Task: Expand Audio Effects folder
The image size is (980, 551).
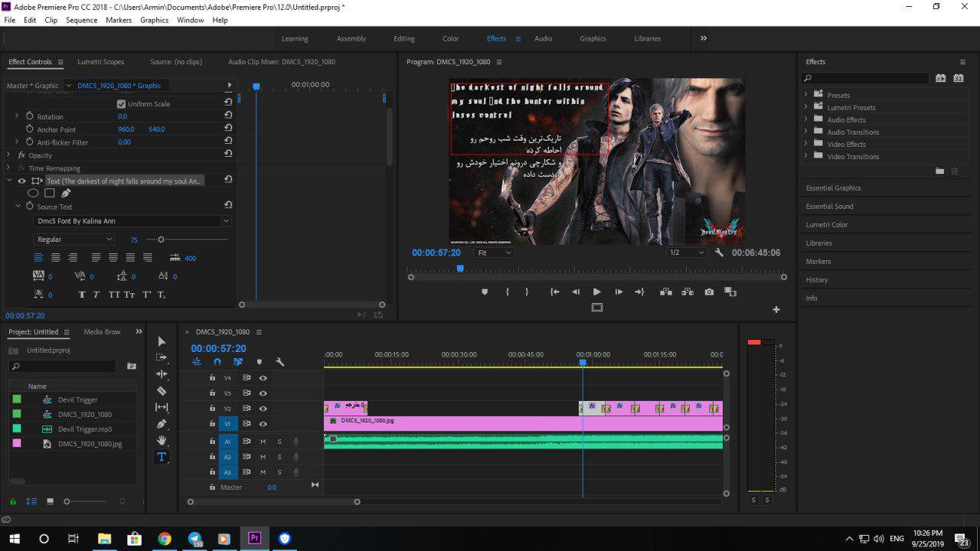Action: tap(805, 119)
